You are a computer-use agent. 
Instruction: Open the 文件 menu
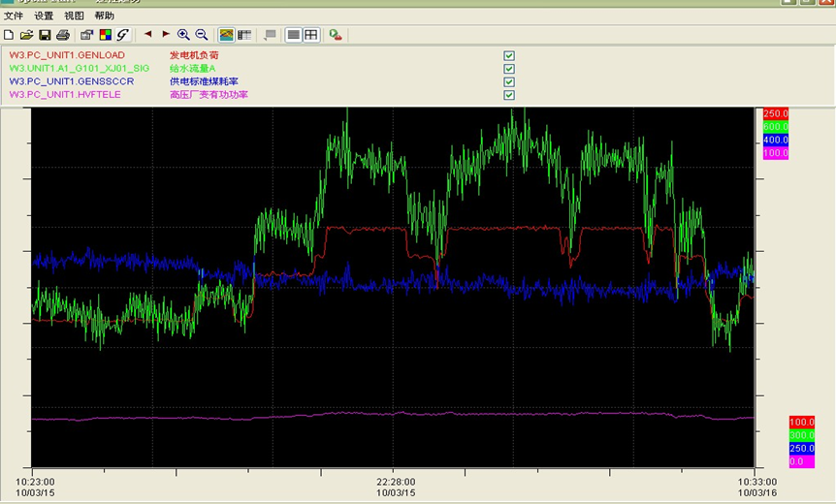point(14,16)
